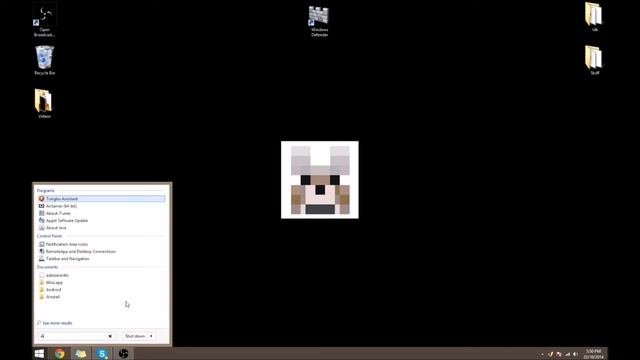Select the Recycle Bin desktop icon
The image size is (640, 360).
[x=44, y=60]
